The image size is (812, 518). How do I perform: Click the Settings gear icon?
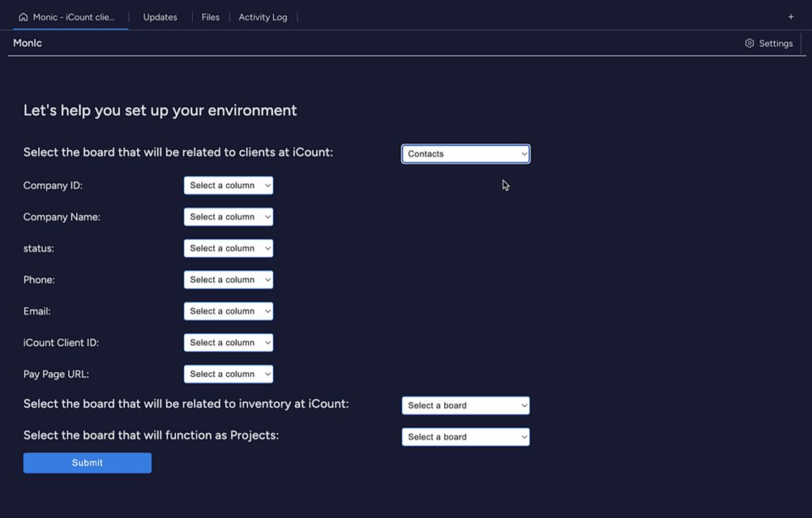(749, 44)
